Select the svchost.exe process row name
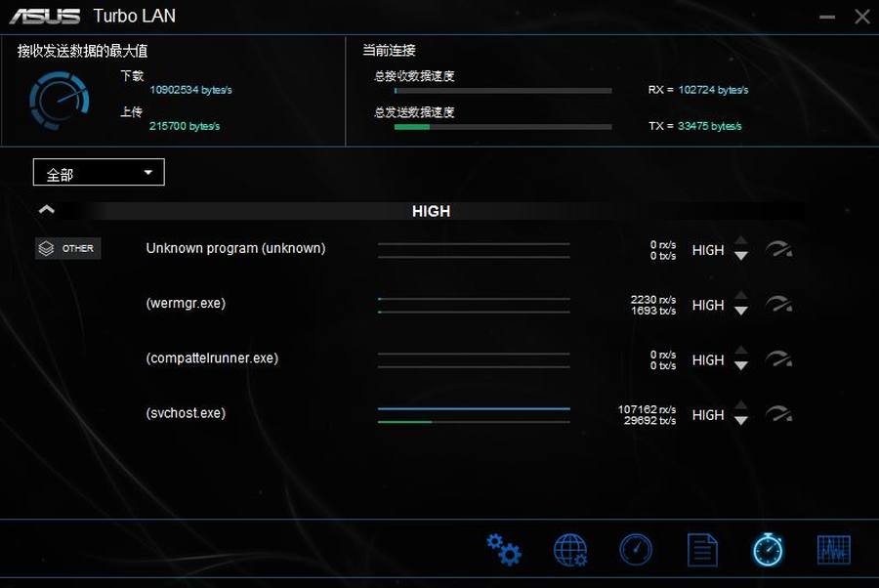 186,413
